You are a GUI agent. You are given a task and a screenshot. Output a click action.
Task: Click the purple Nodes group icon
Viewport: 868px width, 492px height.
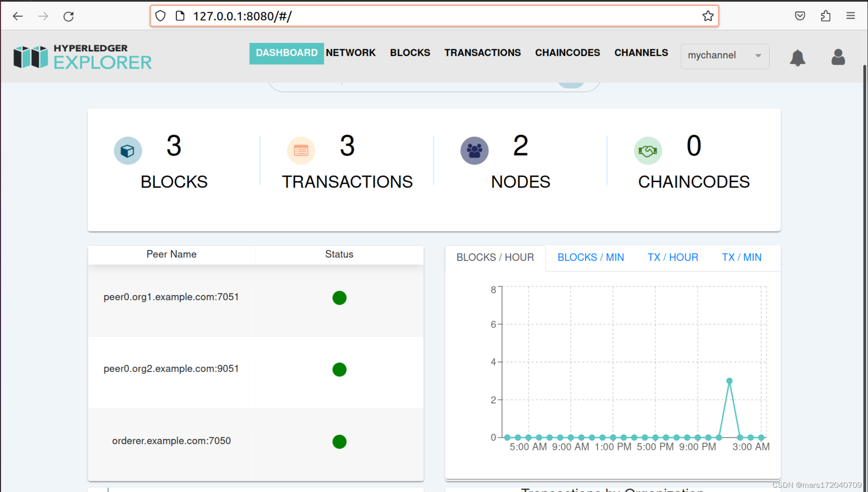click(474, 151)
